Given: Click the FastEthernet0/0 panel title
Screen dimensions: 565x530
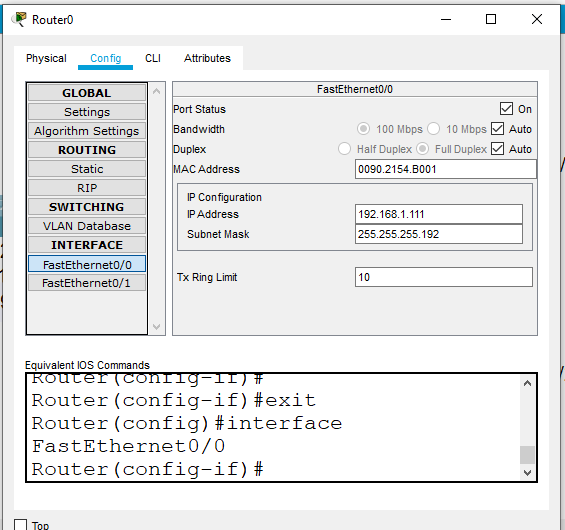Looking at the screenshot, I should tap(355, 89).
